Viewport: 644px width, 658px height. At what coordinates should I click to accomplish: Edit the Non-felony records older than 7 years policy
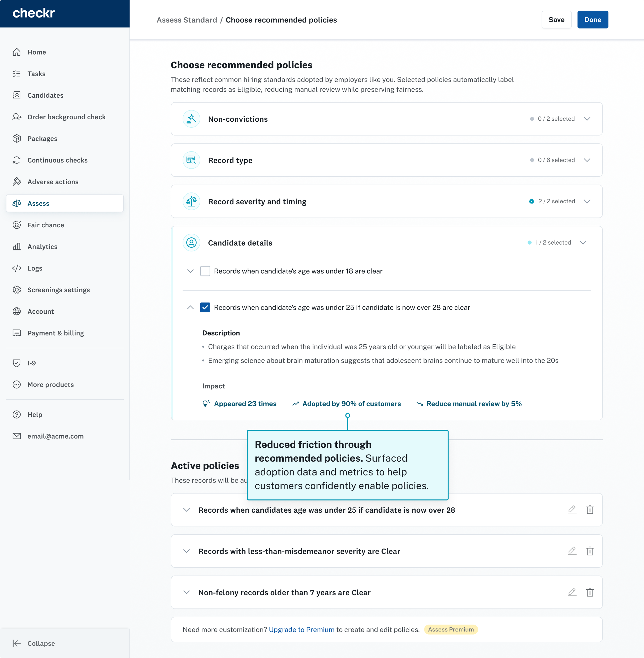(572, 592)
